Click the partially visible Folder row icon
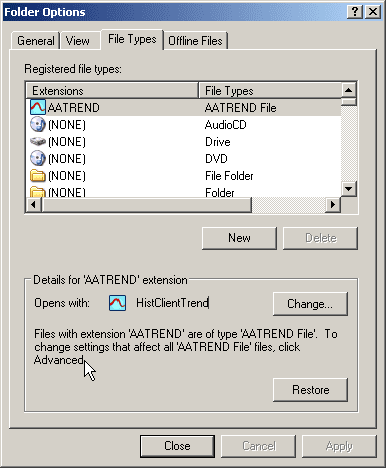The height and width of the screenshot is (468, 386). (37, 192)
